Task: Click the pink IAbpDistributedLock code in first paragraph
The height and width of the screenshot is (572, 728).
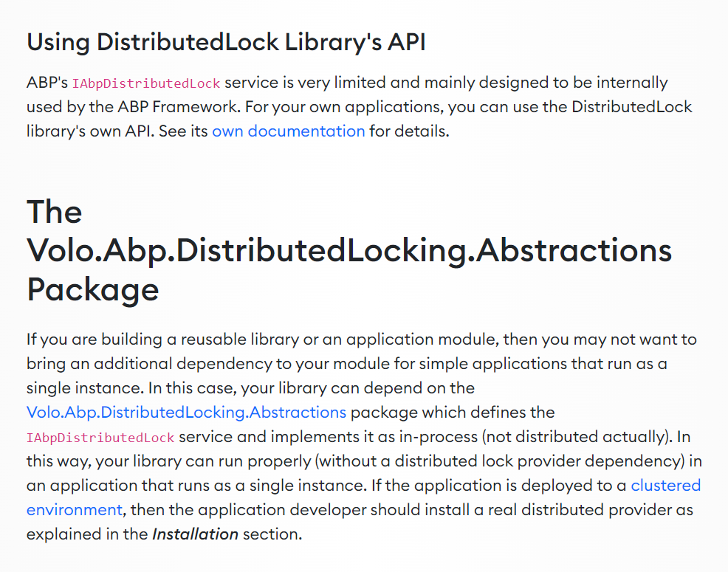Action: (x=145, y=83)
